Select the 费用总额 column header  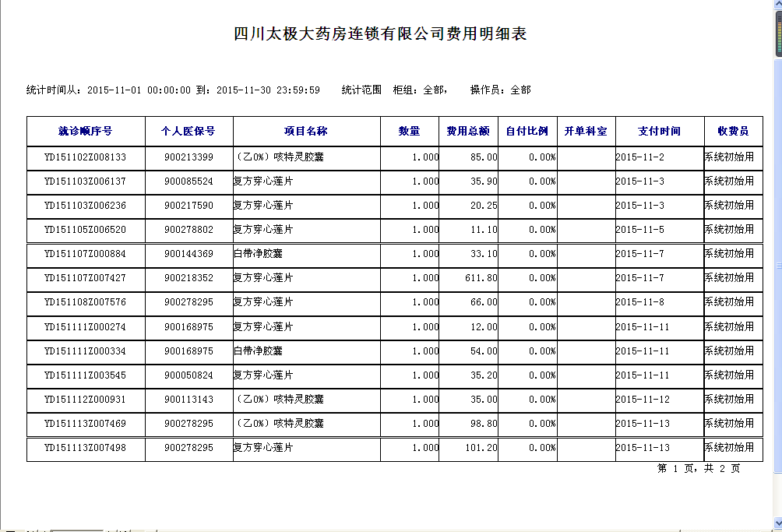(x=468, y=131)
